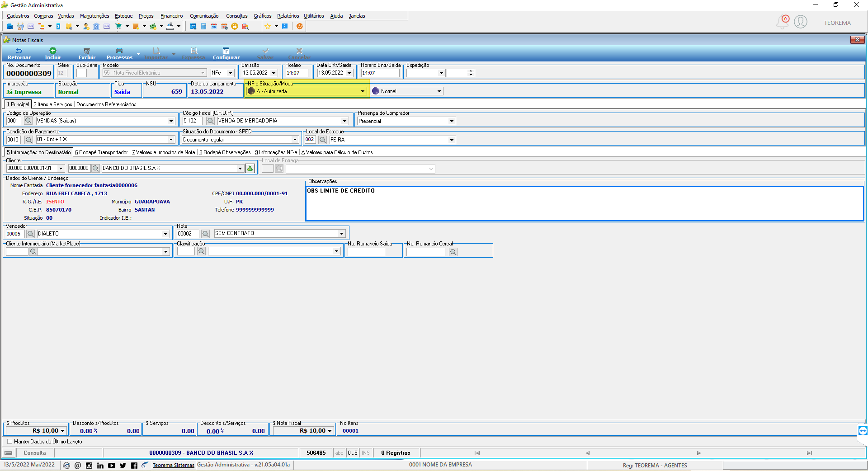The width and height of the screenshot is (868, 471).
Task: Open the Twitter icon in status bar
Action: pos(123,466)
